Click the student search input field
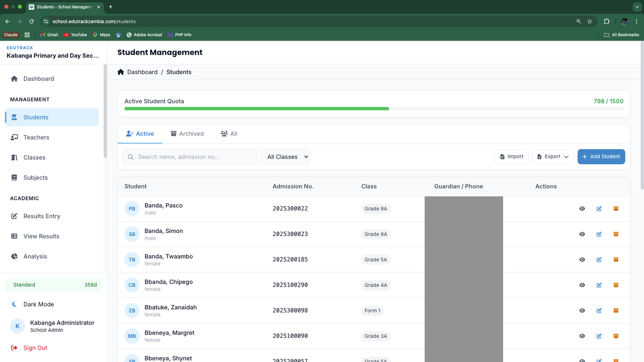 [x=190, y=157]
